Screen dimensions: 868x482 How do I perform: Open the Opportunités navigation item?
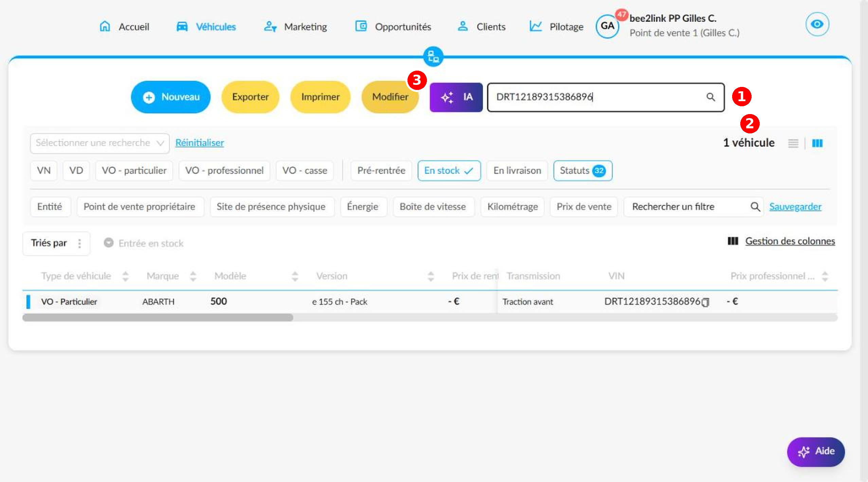coord(393,27)
